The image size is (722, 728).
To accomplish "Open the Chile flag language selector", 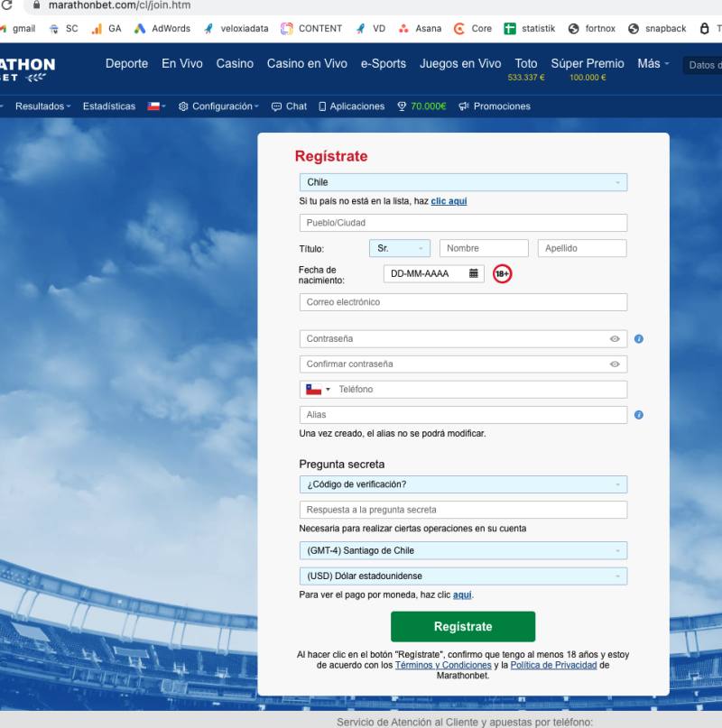I will pyautogui.click(x=156, y=106).
